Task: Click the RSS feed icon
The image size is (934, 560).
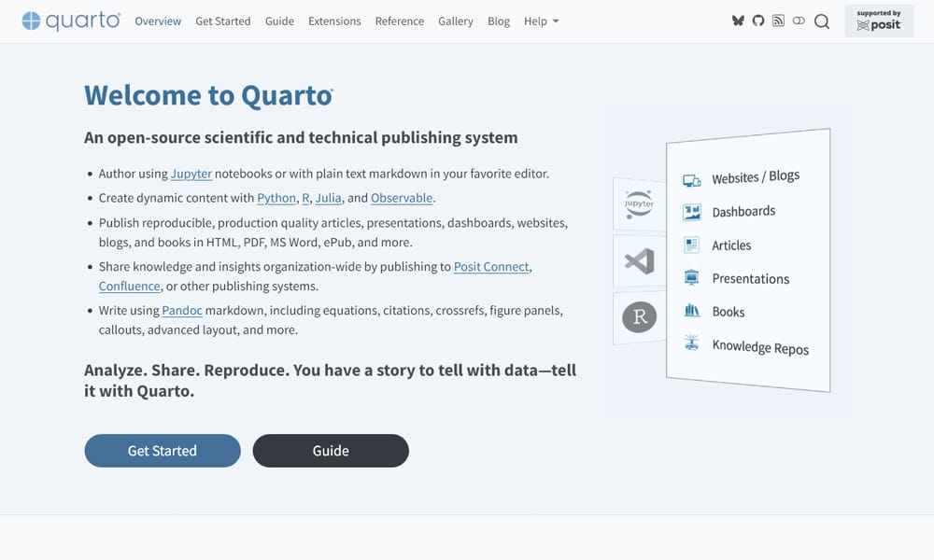Action: pos(778,21)
